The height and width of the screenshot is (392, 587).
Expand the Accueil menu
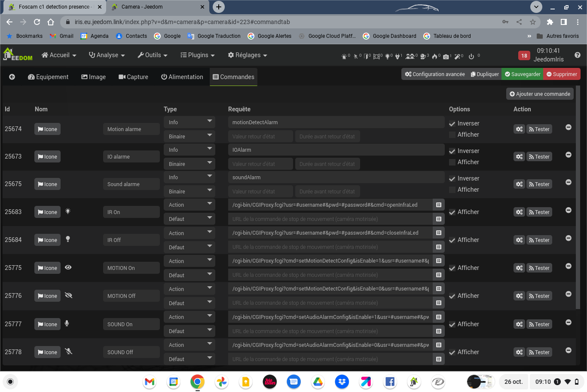(x=59, y=55)
